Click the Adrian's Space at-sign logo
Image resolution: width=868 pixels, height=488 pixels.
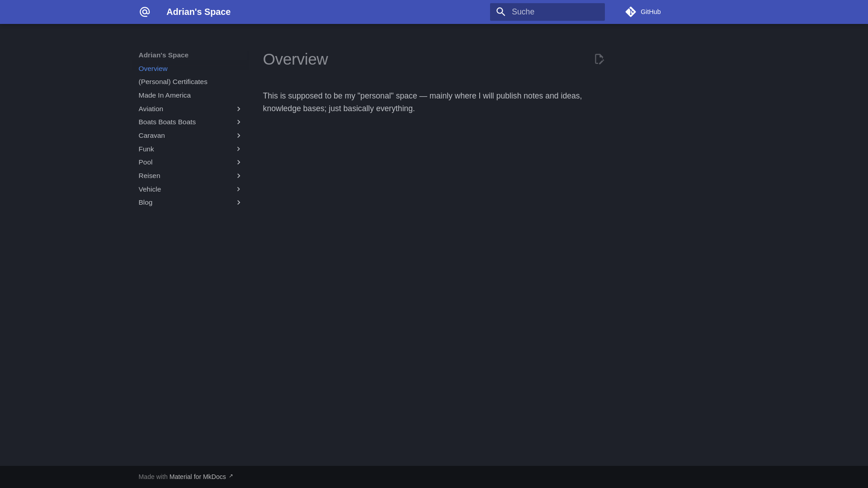pos(144,12)
